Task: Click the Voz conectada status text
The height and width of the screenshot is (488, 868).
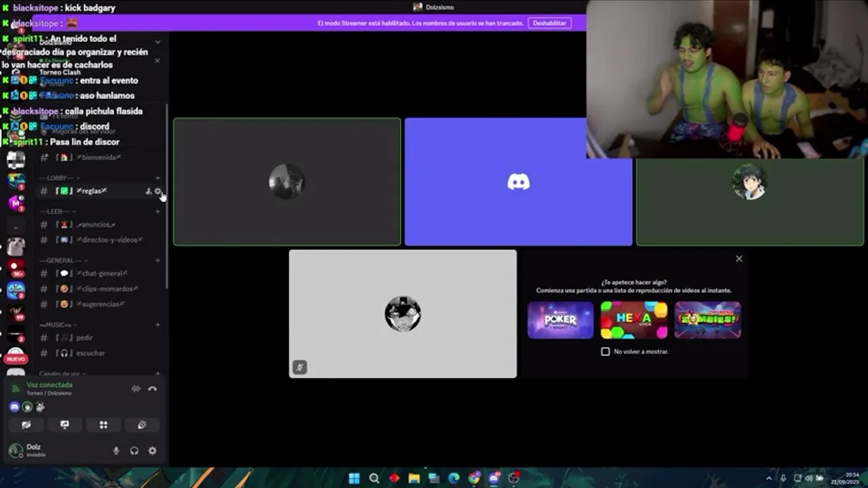Action: (50, 385)
